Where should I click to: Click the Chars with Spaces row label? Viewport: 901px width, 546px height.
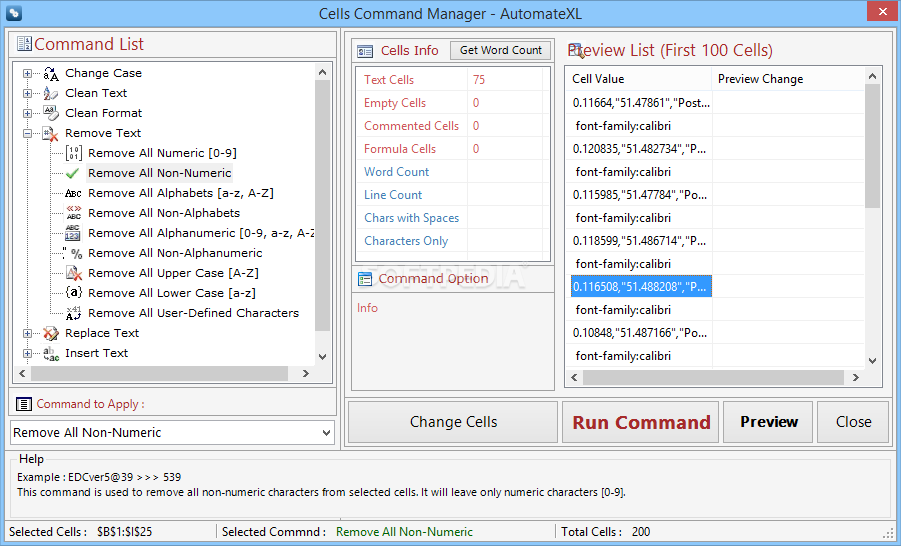point(411,218)
